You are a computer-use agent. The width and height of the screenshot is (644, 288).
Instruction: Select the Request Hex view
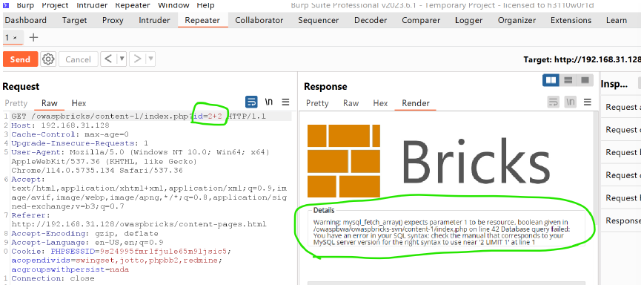79,103
